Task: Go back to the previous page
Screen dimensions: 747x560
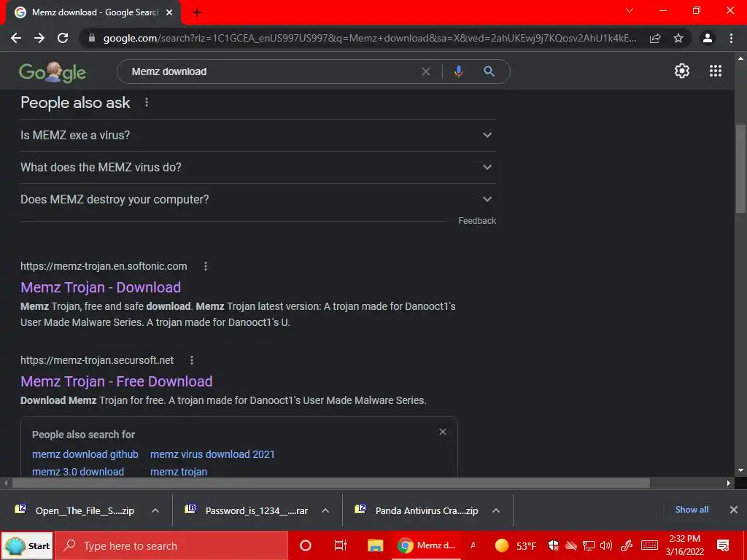Action: click(16, 38)
